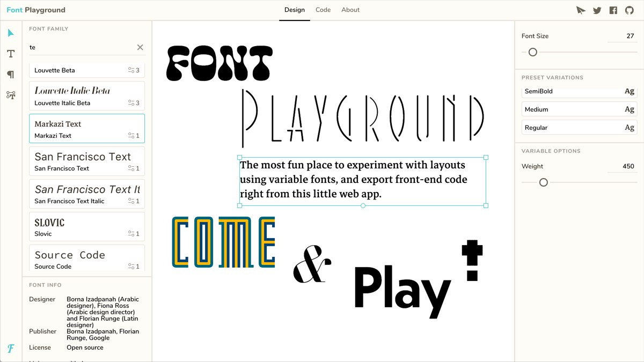Apply the Regular preset variation
644x362 pixels.
click(579, 128)
